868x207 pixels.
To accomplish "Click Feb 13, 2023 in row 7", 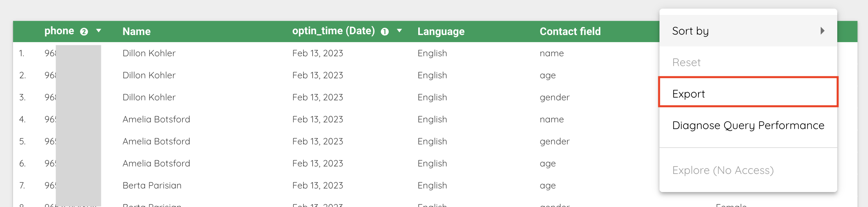I will click(x=318, y=185).
